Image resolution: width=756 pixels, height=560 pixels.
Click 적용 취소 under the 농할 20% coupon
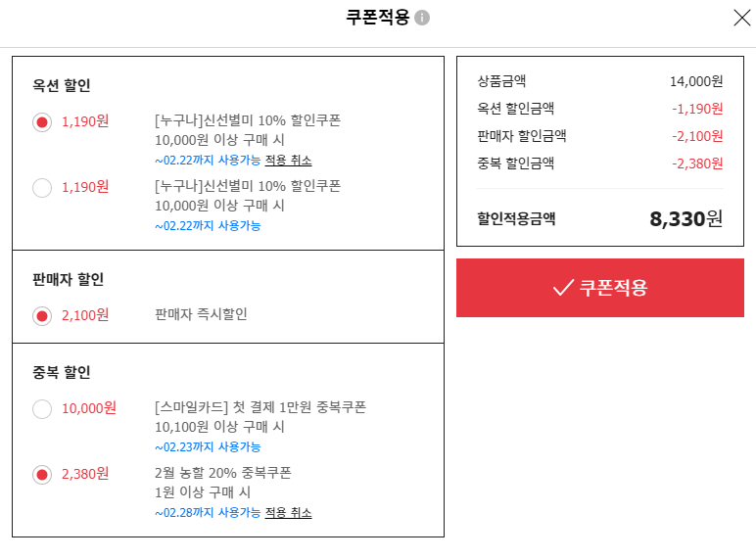(288, 513)
